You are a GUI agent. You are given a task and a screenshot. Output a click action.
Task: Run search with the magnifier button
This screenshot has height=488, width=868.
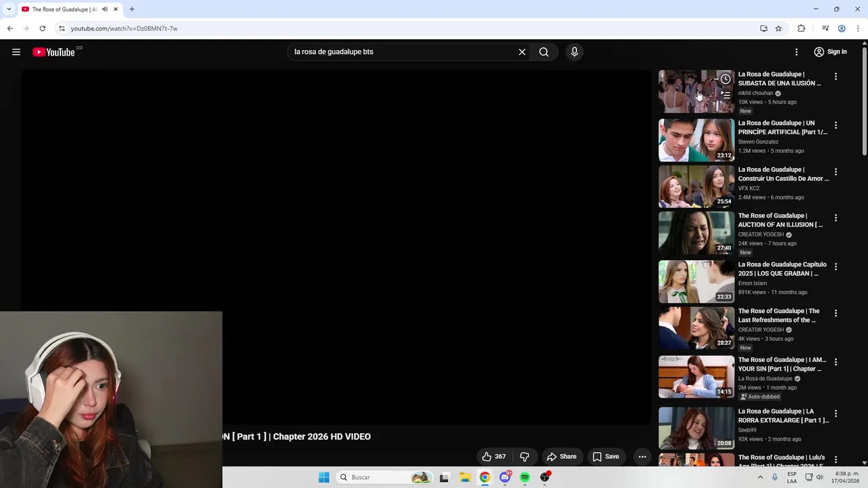[544, 52]
